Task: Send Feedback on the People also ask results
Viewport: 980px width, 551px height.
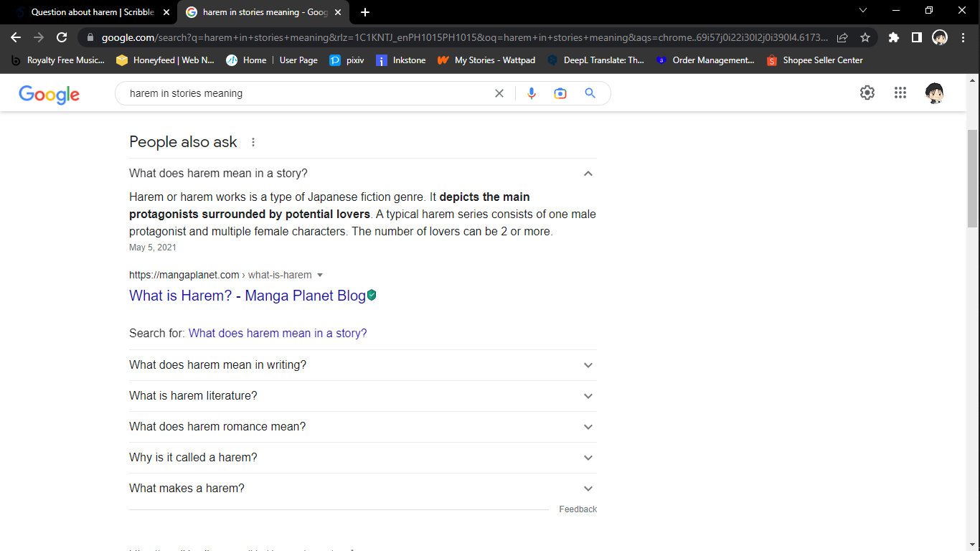Action: 578,509
